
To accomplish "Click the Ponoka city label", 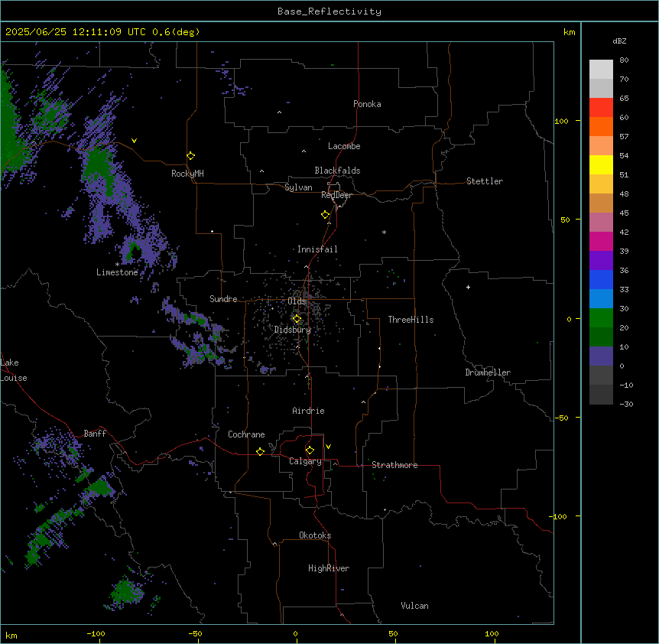I will pyautogui.click(x=367, y=104).
